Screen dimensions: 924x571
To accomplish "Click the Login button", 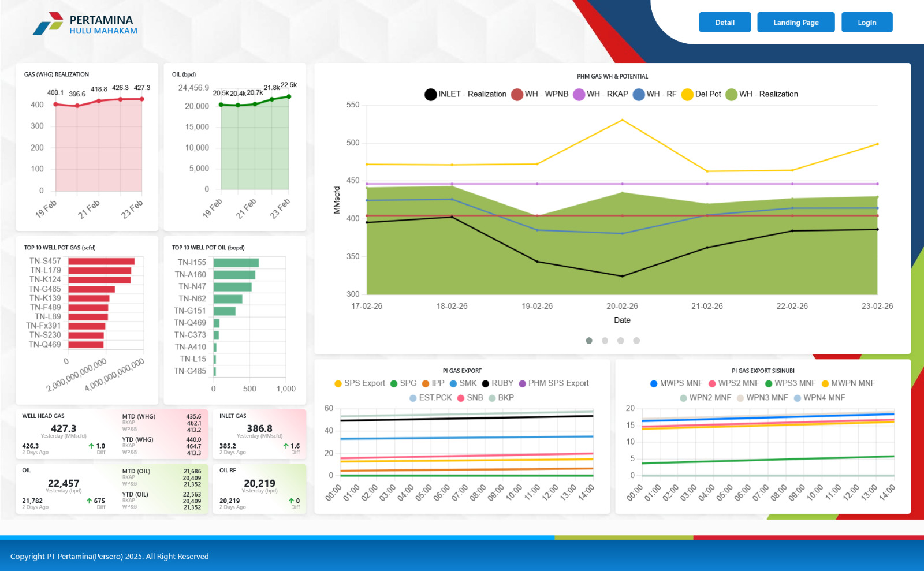I will (x=866, y=23).
